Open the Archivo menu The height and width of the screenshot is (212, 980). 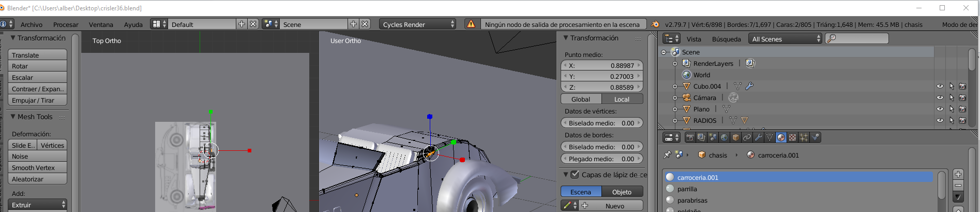[32, 24]
